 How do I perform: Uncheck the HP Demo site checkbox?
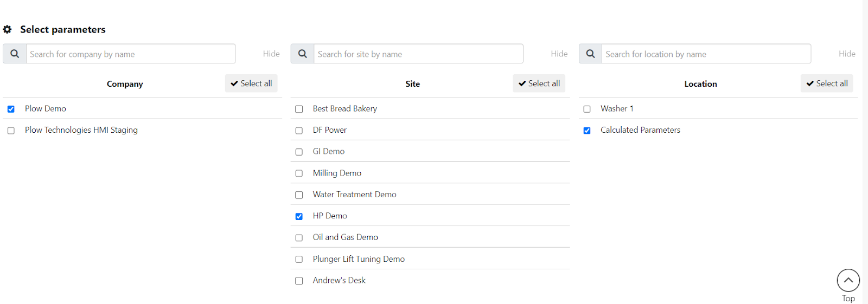click(299, 216)
